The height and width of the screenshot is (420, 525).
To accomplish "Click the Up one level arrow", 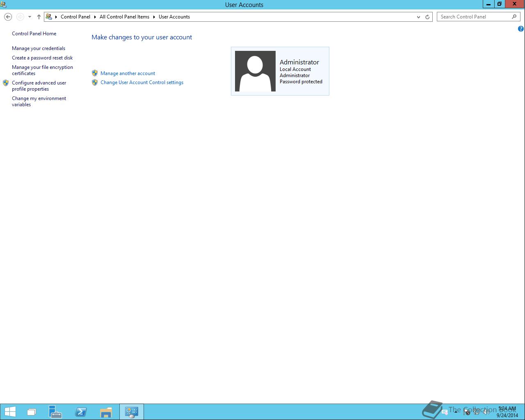I will 39,17.
